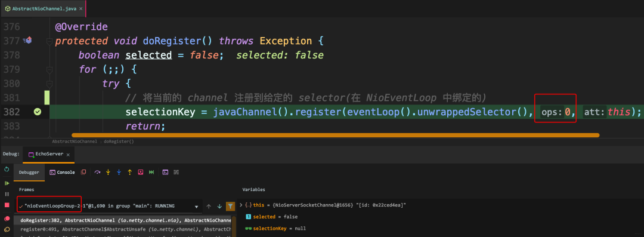Close the EchoServer debug tab

click(x=68, y=155)
